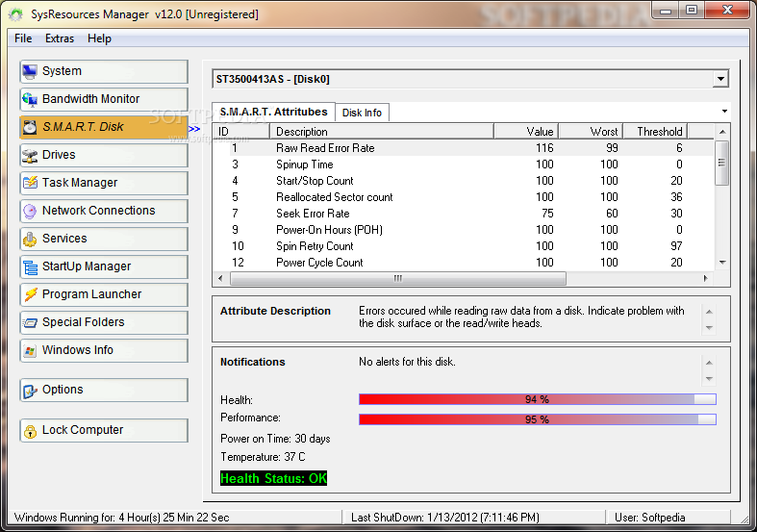757x532 pixels.
Task: Click the Health 94 % progress bar
Action: coord(538,399)
